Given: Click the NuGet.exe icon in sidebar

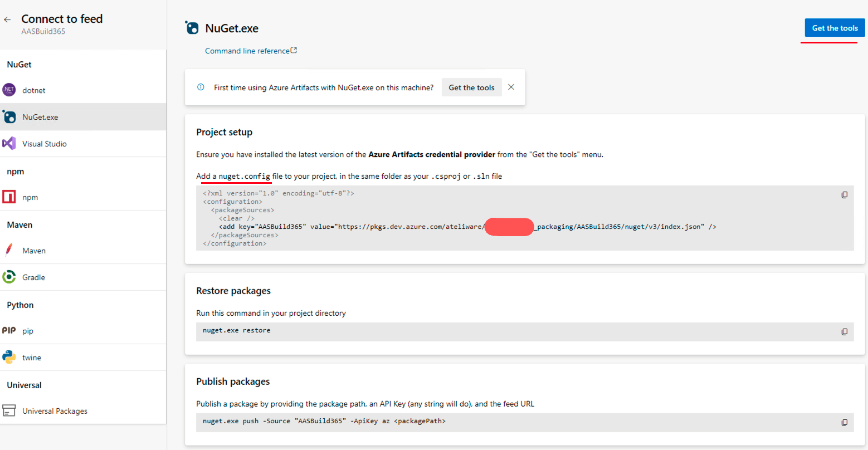Looking at the screenshot, I should 9,116.
